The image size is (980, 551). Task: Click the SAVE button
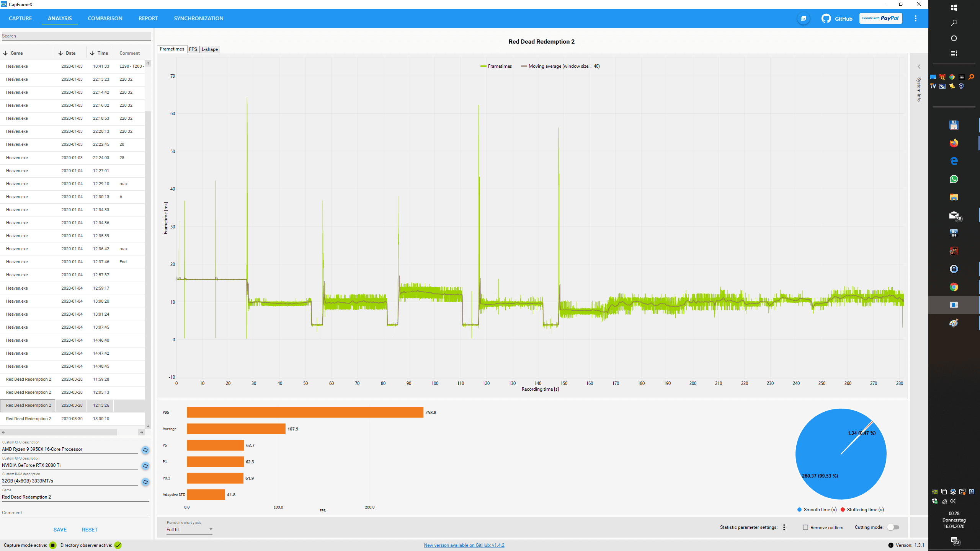click(x=60, y=530)
